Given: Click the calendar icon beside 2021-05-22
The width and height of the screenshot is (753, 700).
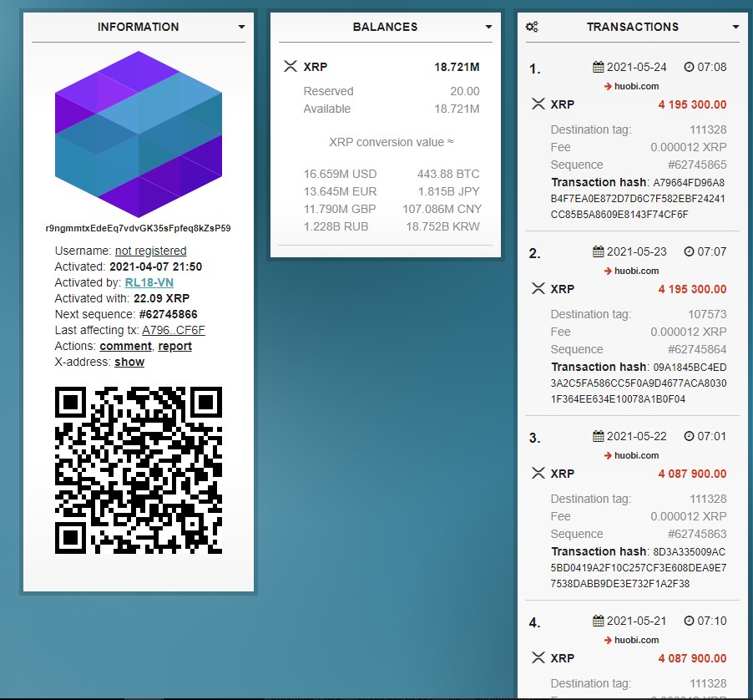Looking at the screenshot, I should (597, 436).
